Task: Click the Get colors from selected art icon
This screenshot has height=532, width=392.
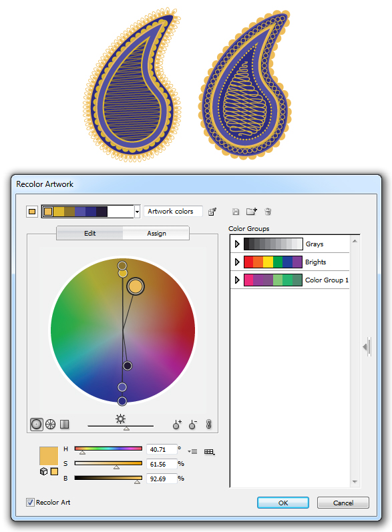Action: pos(212,212)
